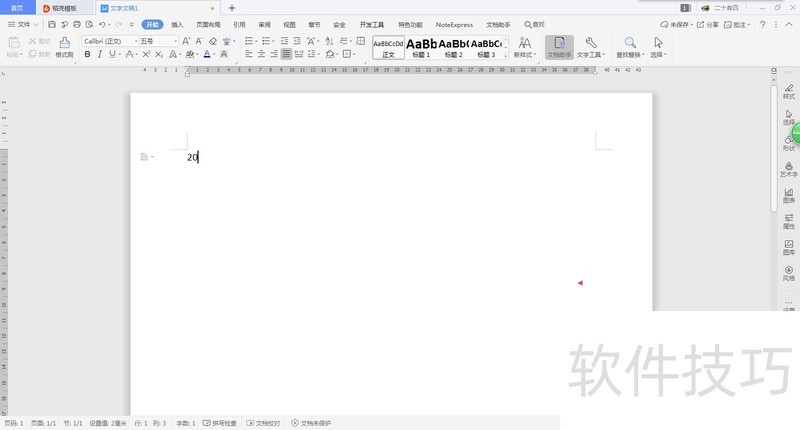Toggle 拼写检查 in status bar
The width and height of the screenshot is (800, 430).
pos(220,423)
